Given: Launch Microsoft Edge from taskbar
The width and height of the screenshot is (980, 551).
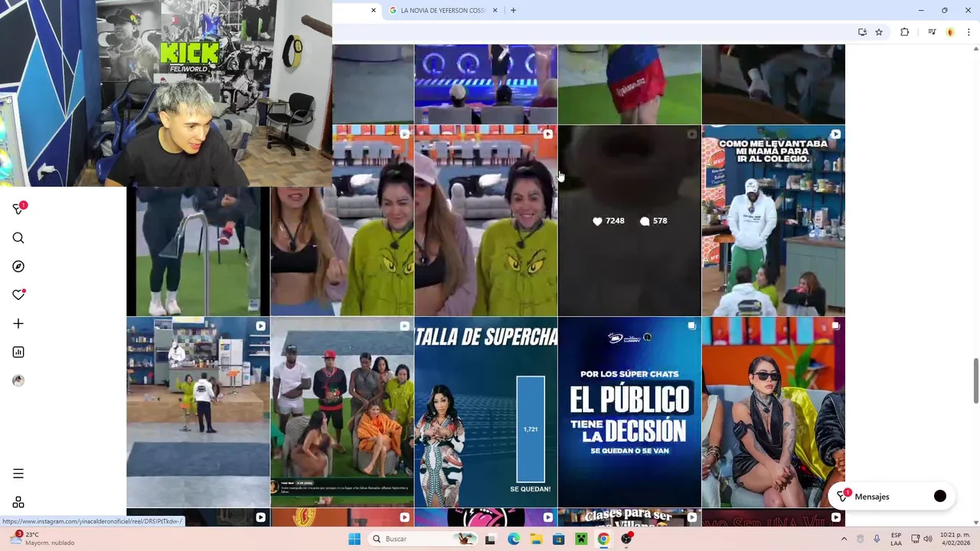Looking at the screenshot, I should 513,539.
